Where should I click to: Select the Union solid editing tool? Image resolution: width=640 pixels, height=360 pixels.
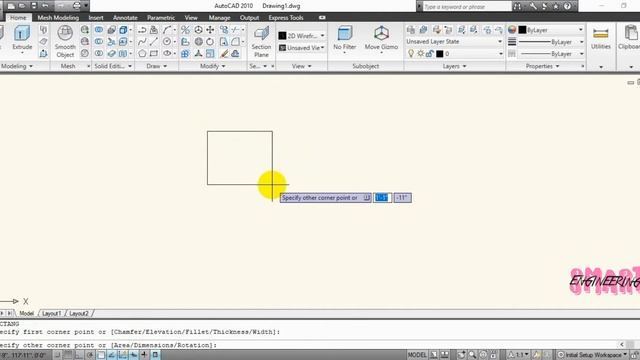[99, 30]
